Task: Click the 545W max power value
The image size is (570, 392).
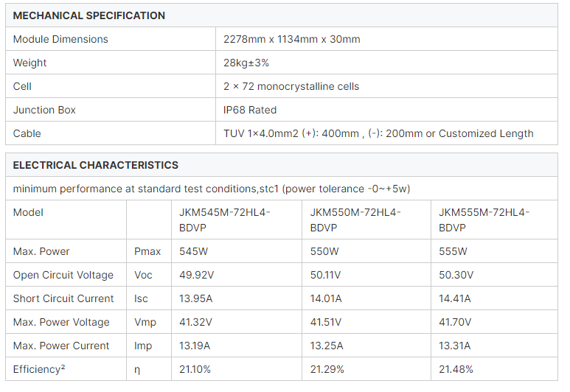Action: coord(193,251)
